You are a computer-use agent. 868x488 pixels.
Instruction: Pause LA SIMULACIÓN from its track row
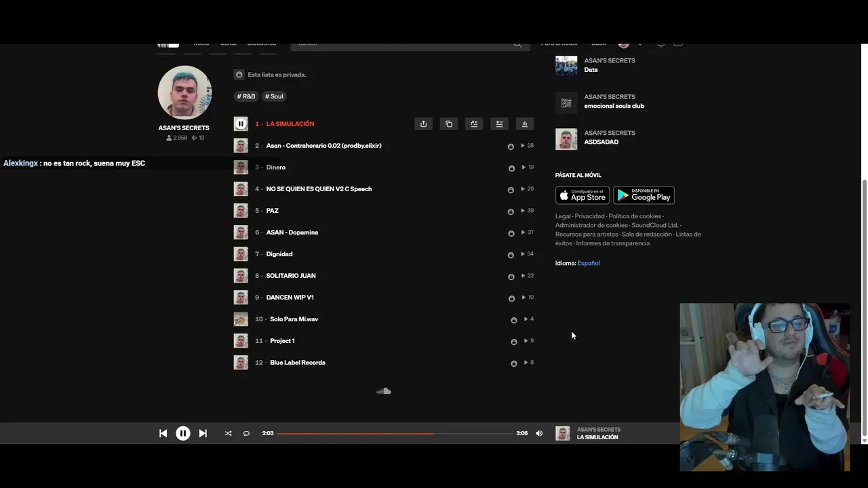tap(241, 124)
